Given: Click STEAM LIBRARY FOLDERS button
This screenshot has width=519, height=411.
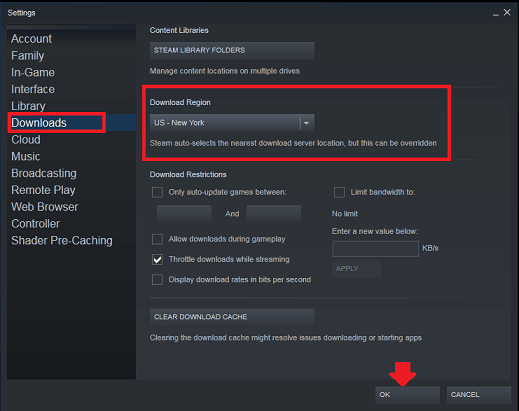Looking at the screenshot, I should coord(232,50).
